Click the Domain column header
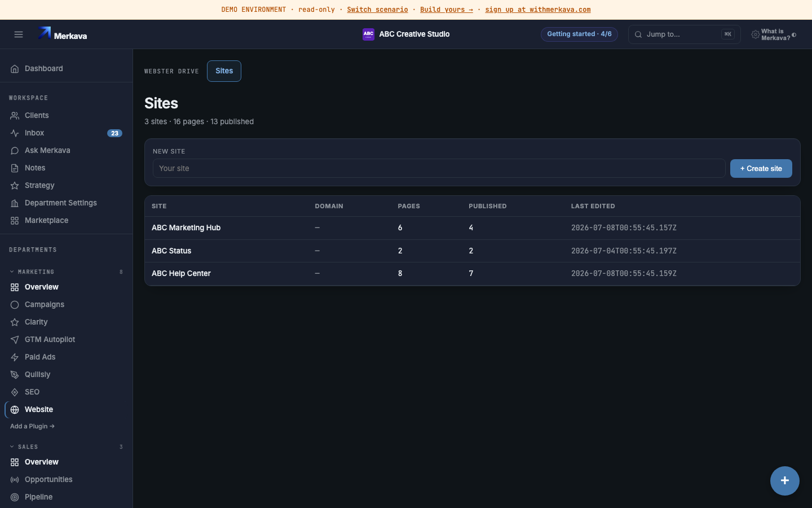 [329, 206]
